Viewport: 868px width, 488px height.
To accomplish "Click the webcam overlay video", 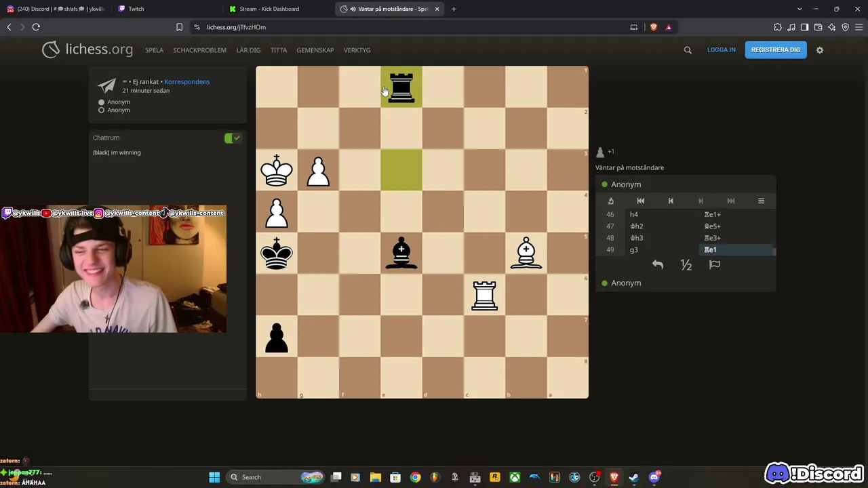I will click(x=113, y=269).
